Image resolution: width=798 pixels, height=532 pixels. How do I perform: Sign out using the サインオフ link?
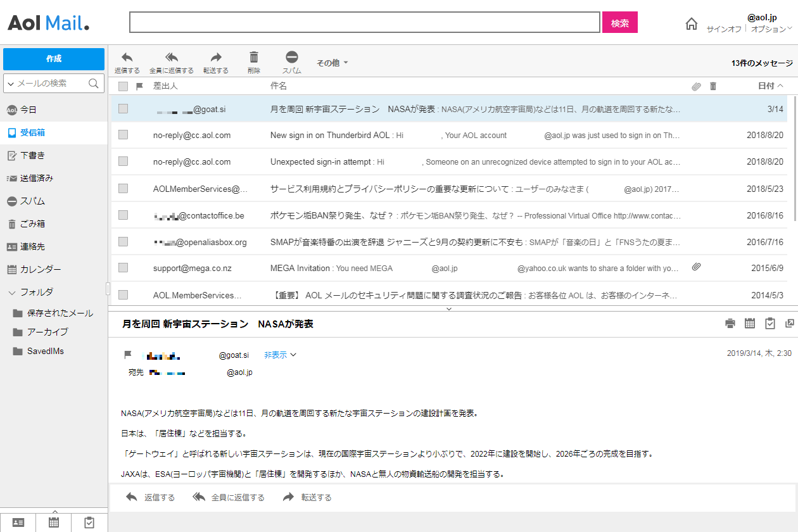(x=724, y=29)
